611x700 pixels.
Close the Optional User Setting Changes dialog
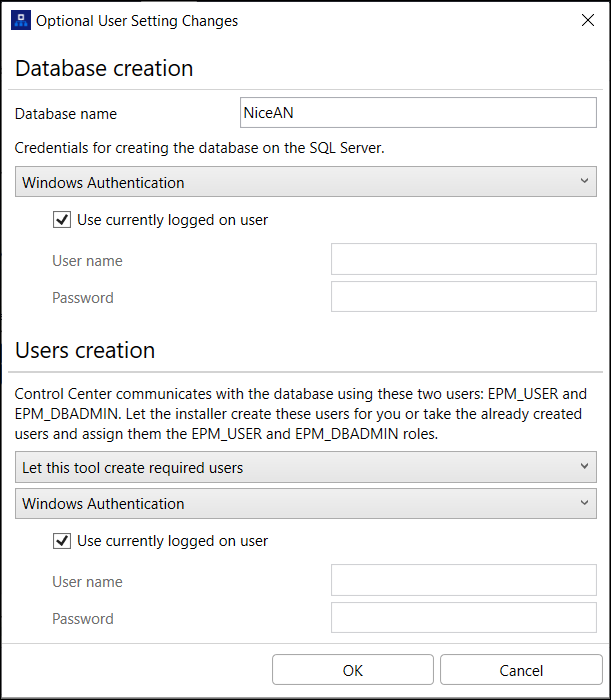(x=585, y=20)
